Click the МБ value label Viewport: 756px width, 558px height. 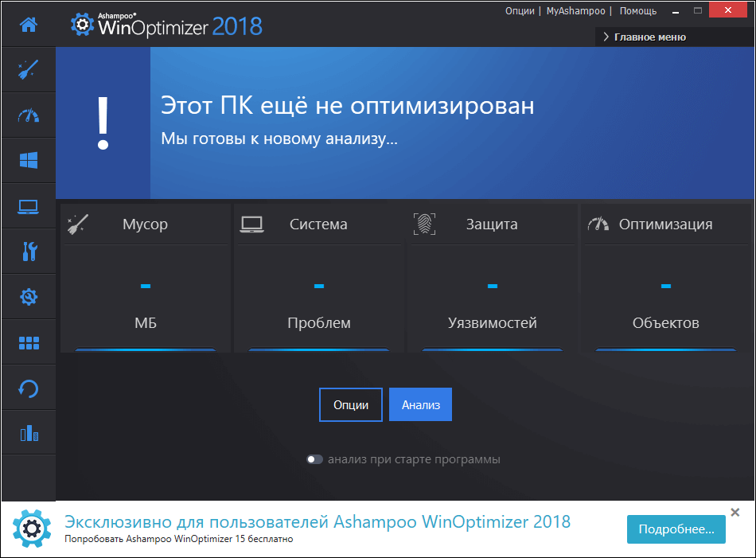coord(146,323)
